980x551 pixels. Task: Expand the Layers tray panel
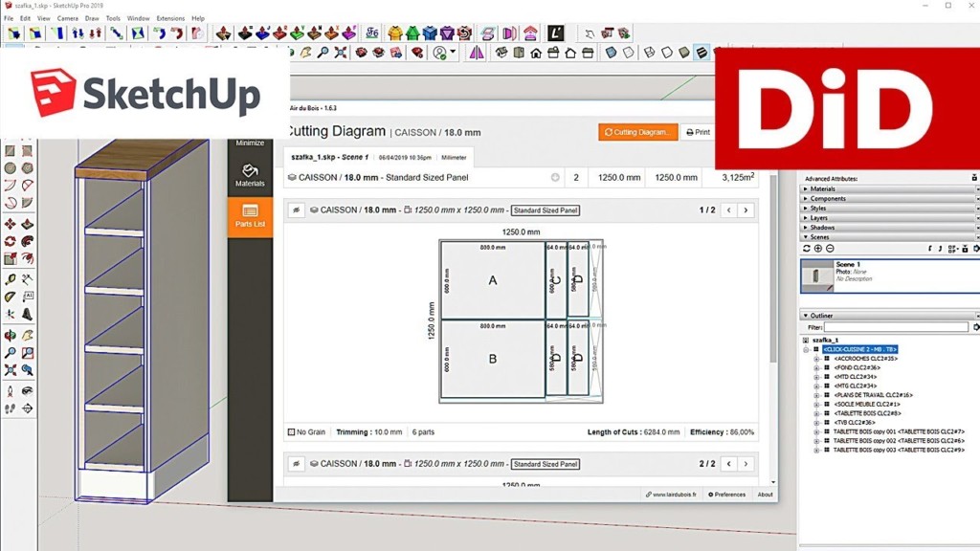(x=805, y=218)
